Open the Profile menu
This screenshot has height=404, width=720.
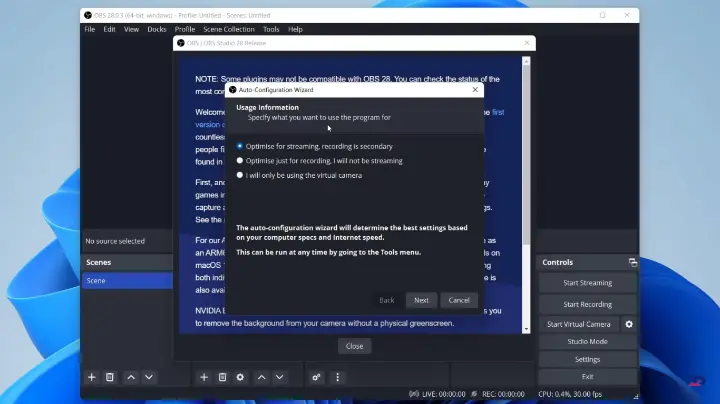point(185,29)
